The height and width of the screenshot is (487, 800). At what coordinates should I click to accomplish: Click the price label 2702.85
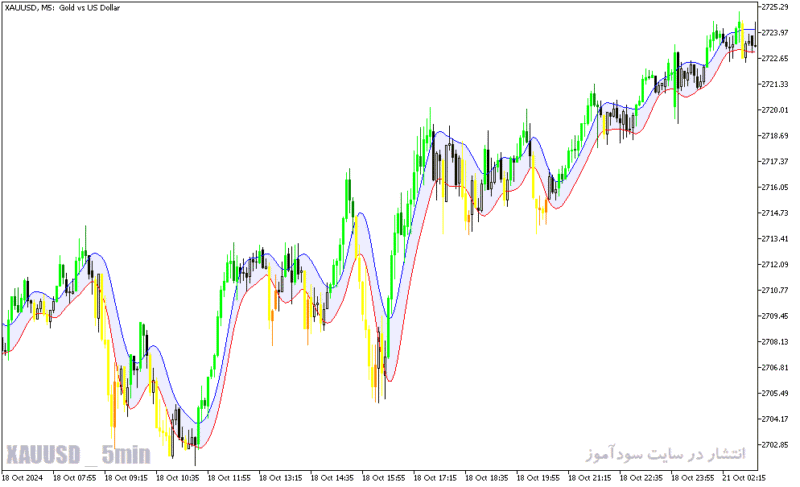coord(774,445)
